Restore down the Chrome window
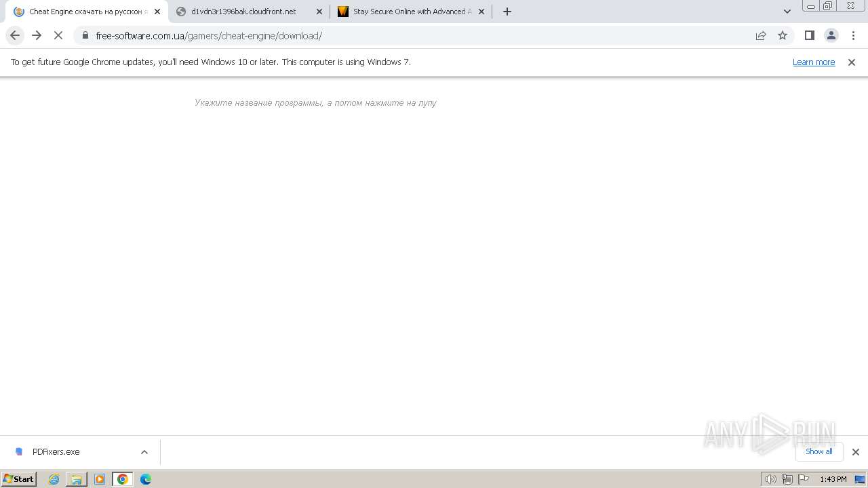The width and height of the screenshot is (868, 488). tap(828, 5)
